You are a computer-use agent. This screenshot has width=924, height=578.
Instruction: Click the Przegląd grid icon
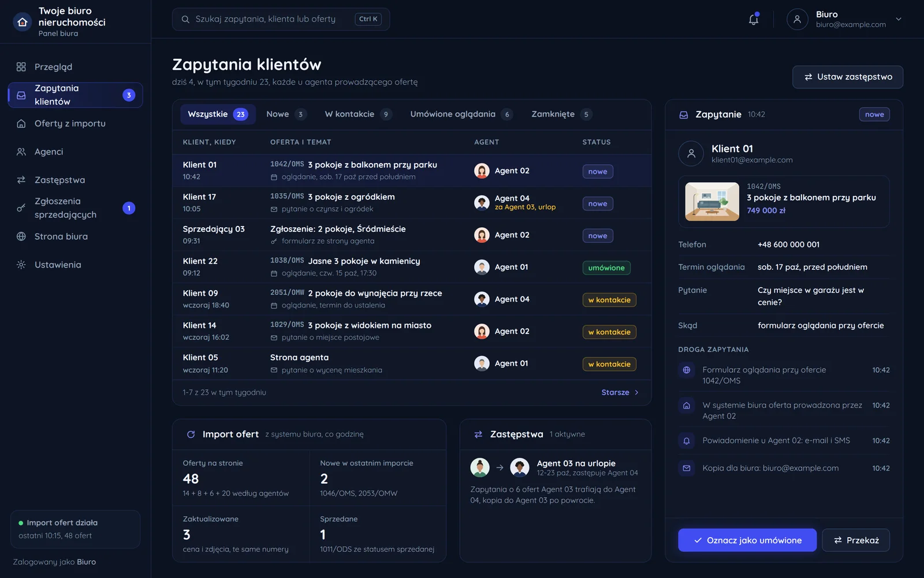(x=21, y=67)
